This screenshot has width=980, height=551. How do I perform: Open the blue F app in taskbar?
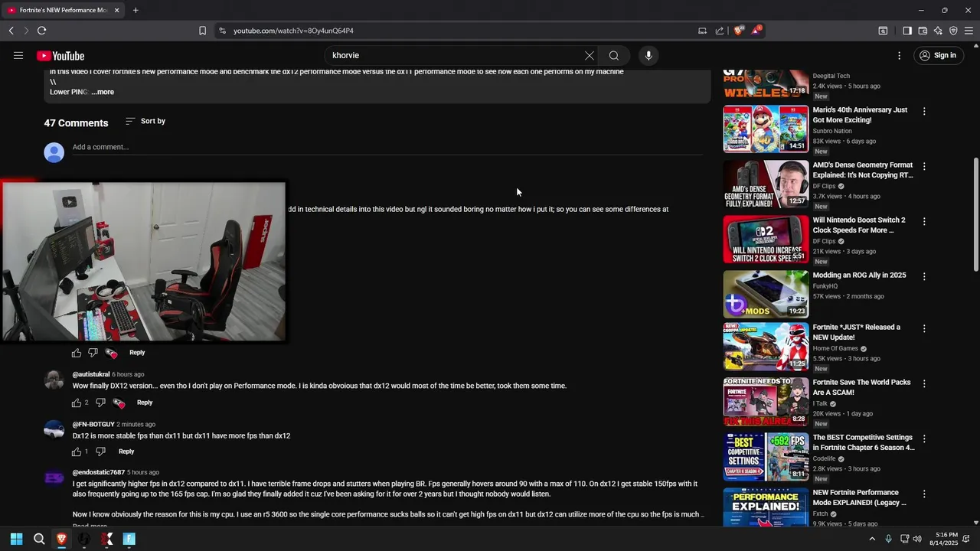[129, 539]
